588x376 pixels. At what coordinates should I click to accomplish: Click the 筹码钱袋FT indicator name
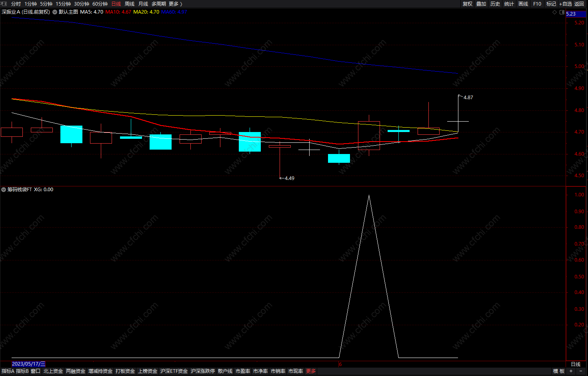pyautogui.click(x=20, y=190)
